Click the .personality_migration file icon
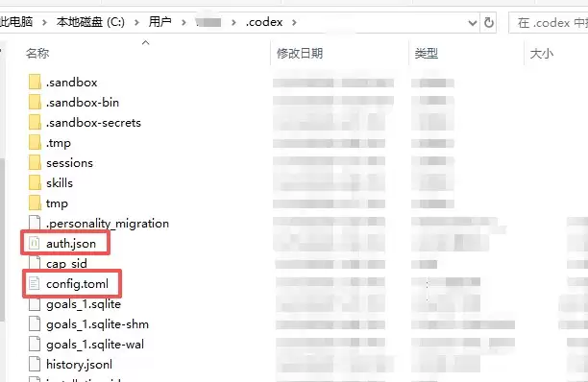Image resolution: width=588 pixels, height=382 pixels. (35, 224)
